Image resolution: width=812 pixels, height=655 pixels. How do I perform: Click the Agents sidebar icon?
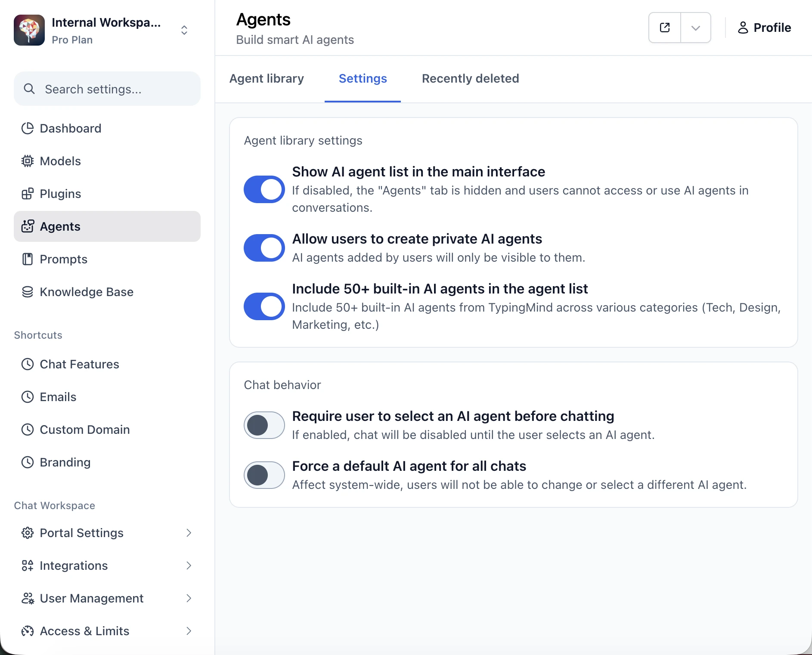28,226
